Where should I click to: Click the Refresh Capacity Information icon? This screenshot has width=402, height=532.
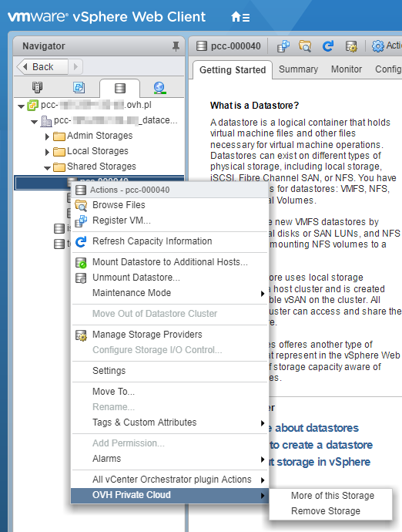coord(81,241)
